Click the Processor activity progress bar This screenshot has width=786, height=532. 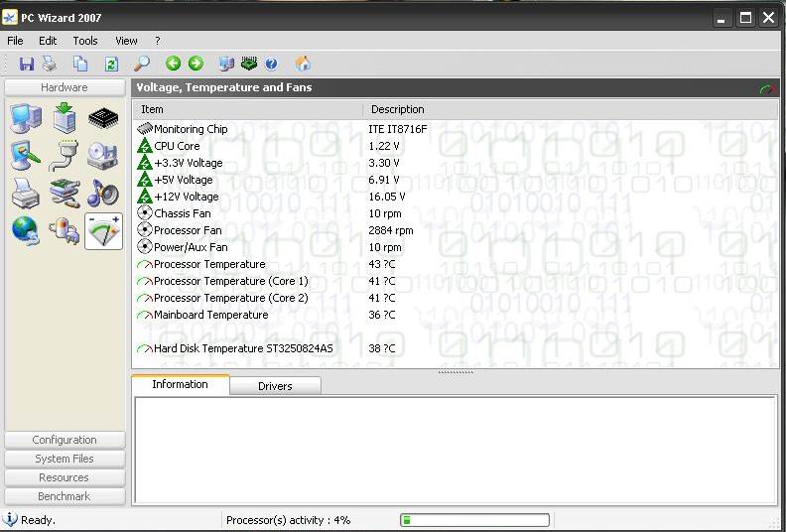click(x=474, y=520)
